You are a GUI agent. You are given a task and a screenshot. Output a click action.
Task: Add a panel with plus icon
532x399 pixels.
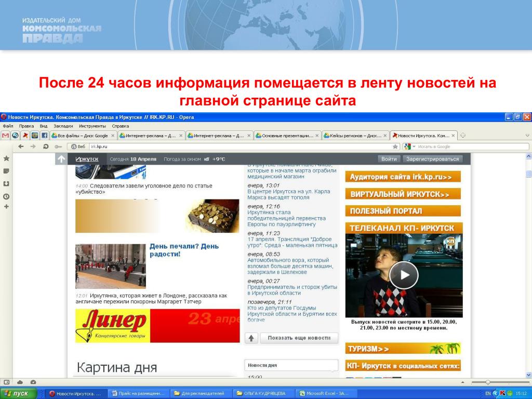tap(6, 207)
